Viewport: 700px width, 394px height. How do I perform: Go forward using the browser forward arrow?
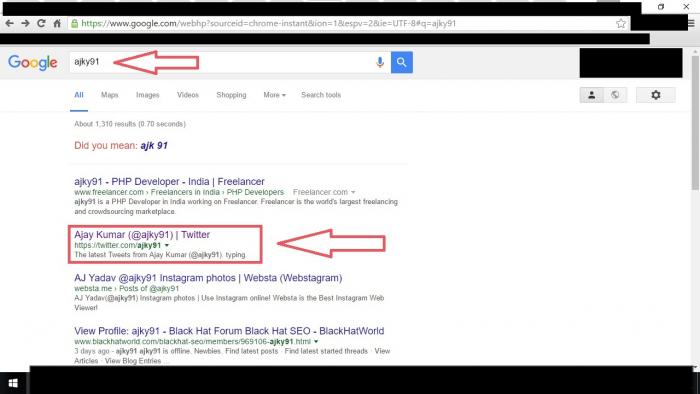25,23
